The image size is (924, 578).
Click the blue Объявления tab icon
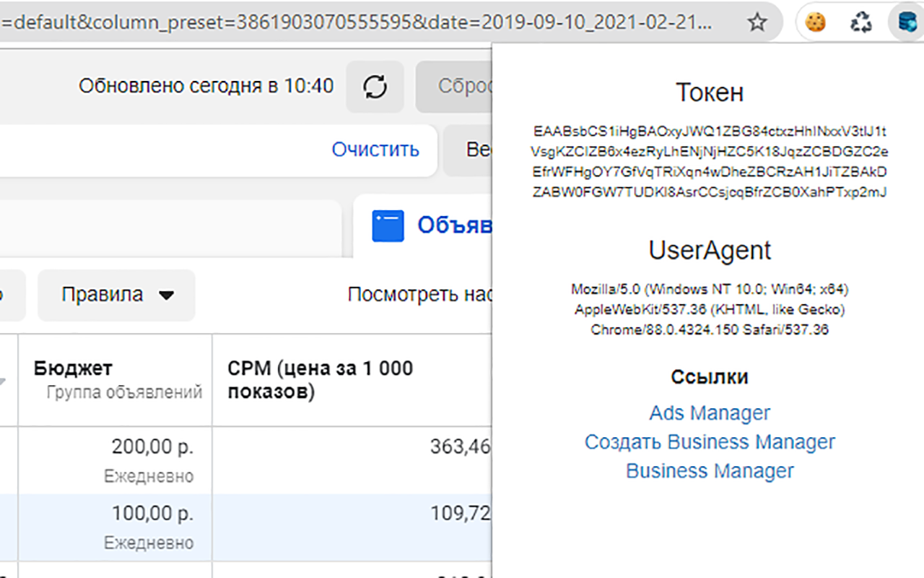[x=388, y=225]
